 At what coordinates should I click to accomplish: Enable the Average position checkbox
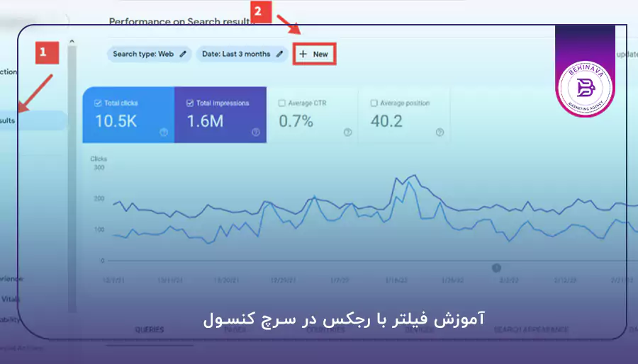(x=374, y=103)
